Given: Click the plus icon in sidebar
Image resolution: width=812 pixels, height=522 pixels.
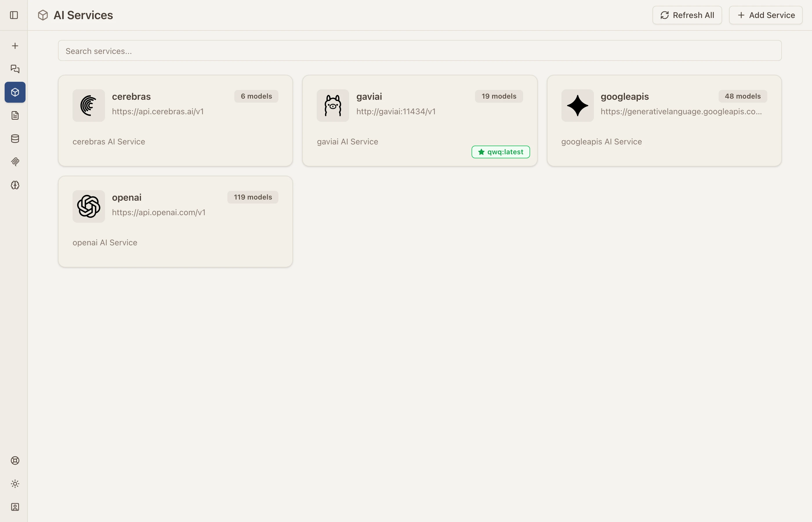Looking at the screenshot, I should coord(15,46).
